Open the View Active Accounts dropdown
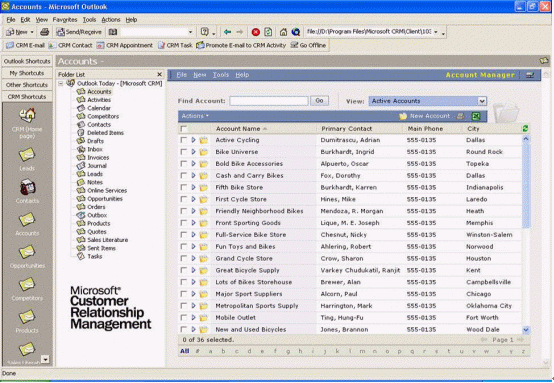Viewport: 554px width, 383px height. click(x=428, y=101)
